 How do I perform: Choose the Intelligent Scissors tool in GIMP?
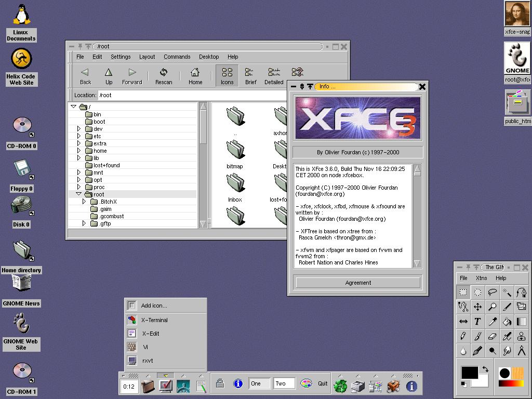pyautogui.click(x=463, y=307)
